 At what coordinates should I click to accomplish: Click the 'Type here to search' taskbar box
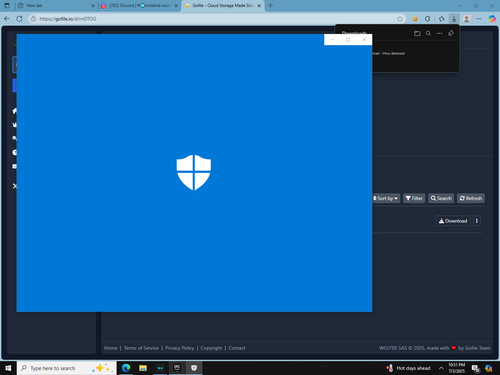point(67,368)
